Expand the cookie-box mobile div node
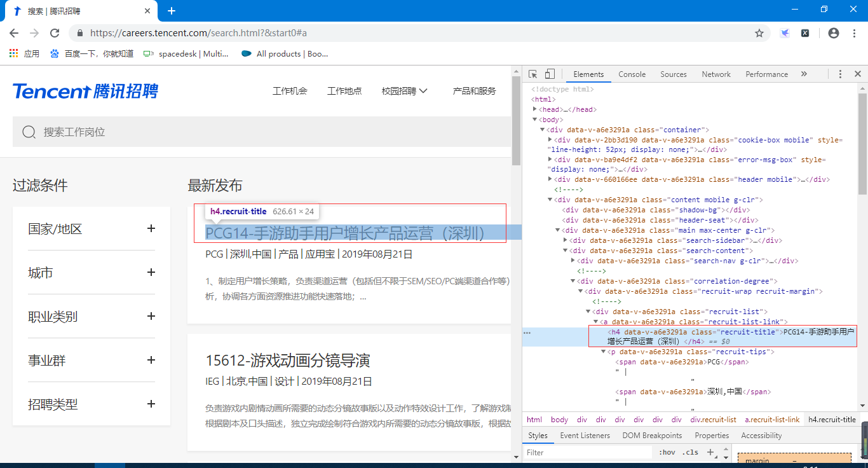Viewport: 868px width, 468px height. (x=550, y=140)
